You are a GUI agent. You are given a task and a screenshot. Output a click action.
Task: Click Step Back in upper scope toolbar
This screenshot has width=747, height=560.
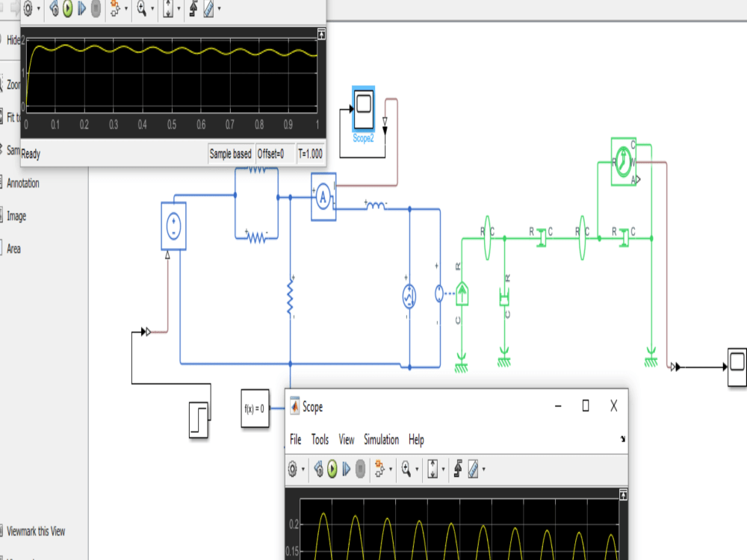pyautogui.click(x=55, y=8)
